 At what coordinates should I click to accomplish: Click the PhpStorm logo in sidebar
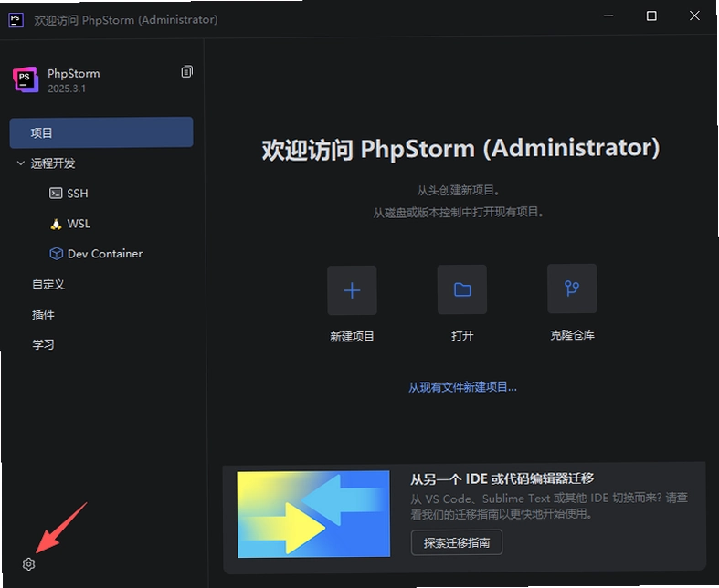pos(26,79)
